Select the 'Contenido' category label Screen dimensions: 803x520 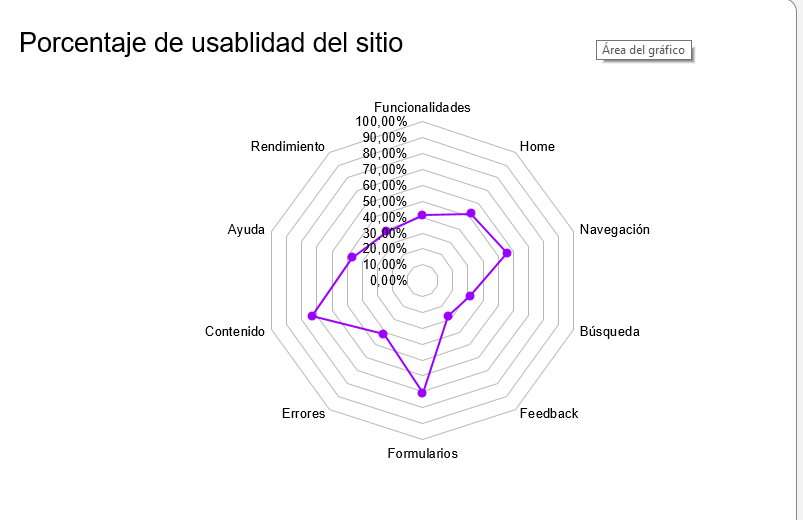point(234,332)
